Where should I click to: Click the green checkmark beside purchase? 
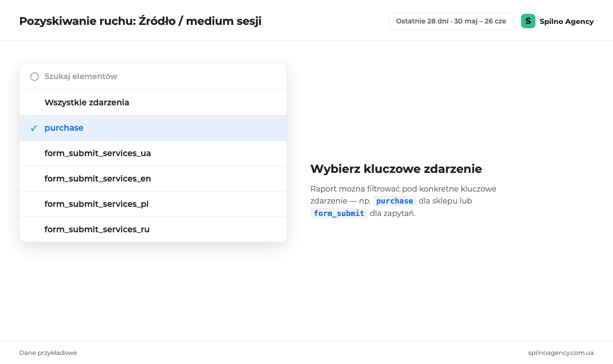click(34, 128)
